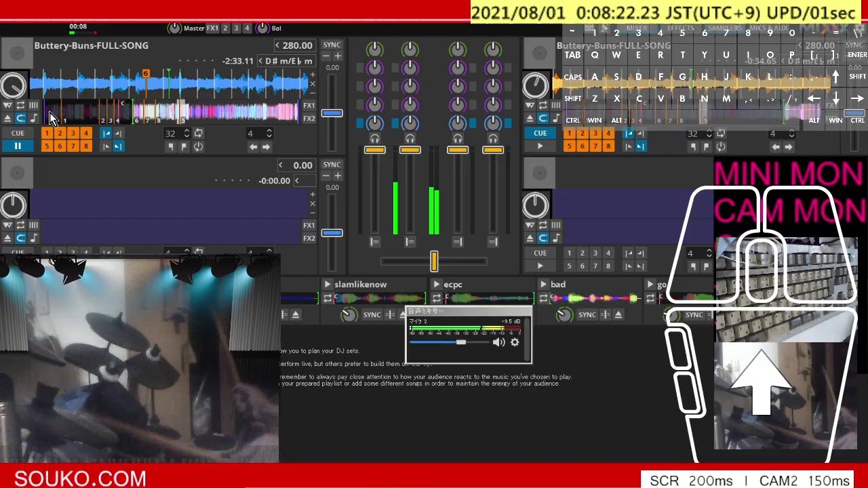The width and height of the screenshot is (868, 488).
Task: Activate the beatloop icon beside size 32
Action: (198, 134)
